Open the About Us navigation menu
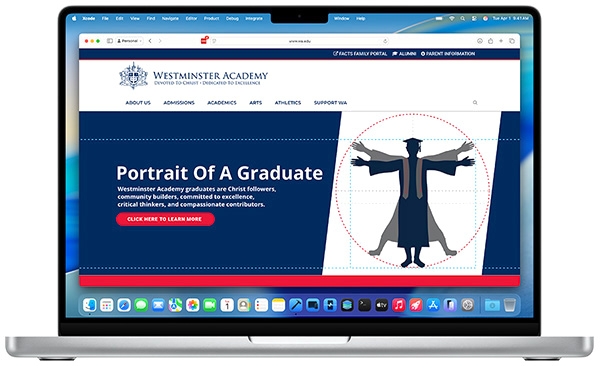 tap(138, 103)
